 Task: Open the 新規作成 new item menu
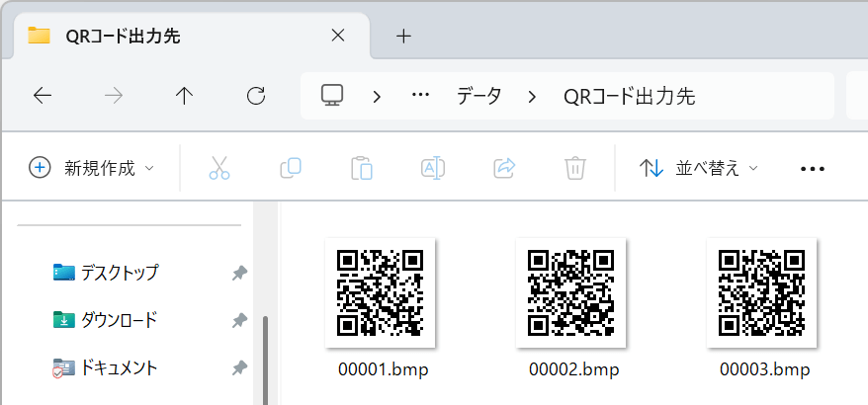[x=91, y=168]
